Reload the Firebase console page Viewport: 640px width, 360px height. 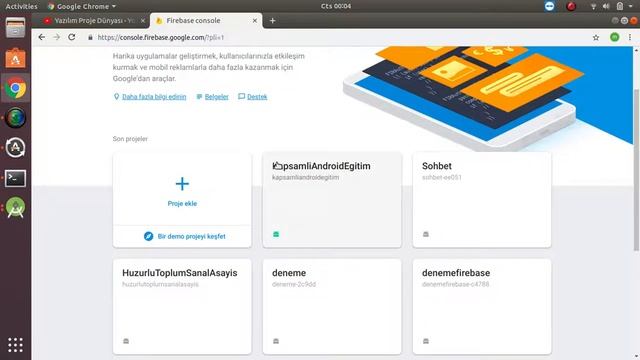(x=72, y=37)
